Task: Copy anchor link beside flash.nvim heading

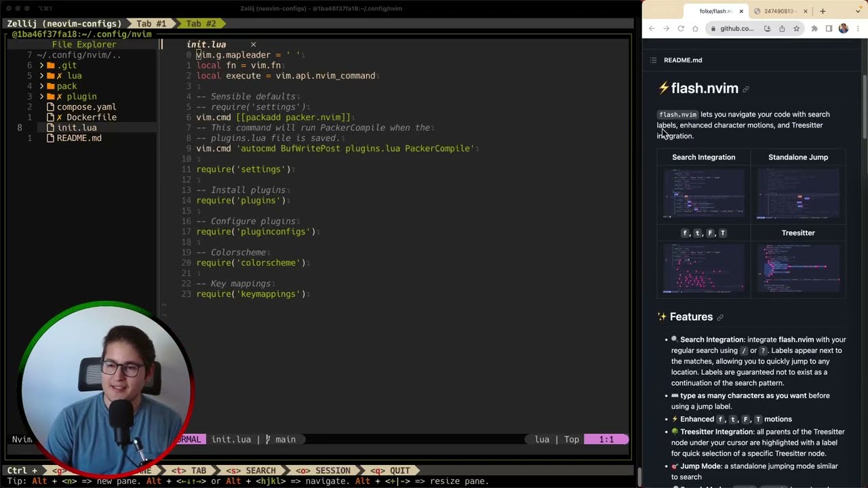Action: (746, 89)
